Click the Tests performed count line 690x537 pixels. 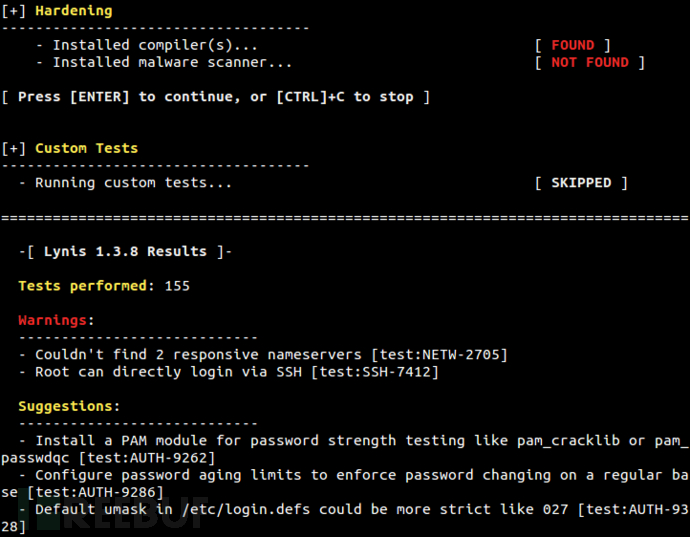(x=104, y=286)
